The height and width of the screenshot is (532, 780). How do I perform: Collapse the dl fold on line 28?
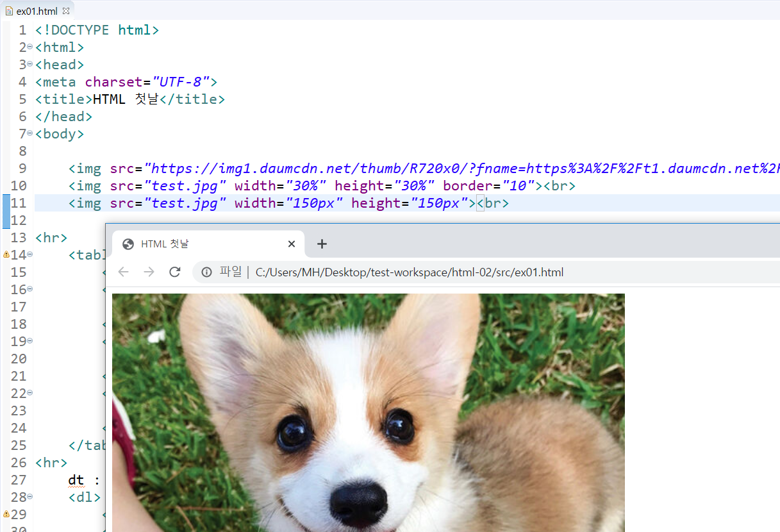pos(30,496)
